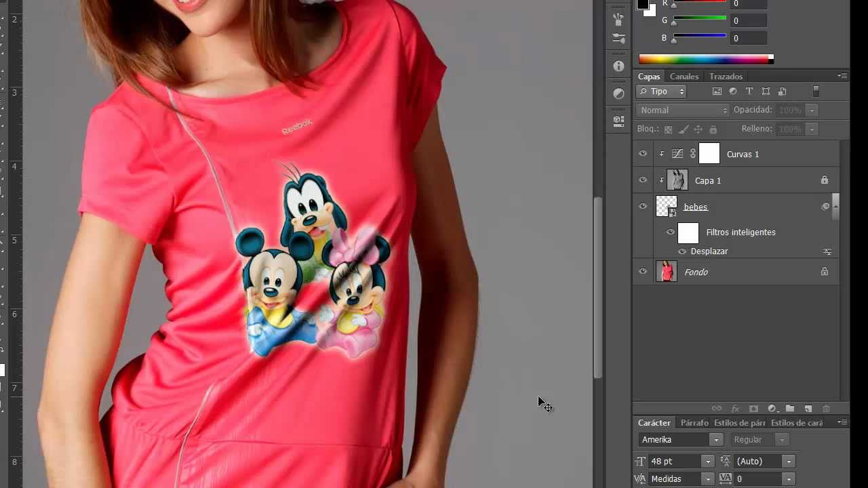Open the Estilos de párrafo tab
Screen dimensions: 868x488
tap(740, 423)
